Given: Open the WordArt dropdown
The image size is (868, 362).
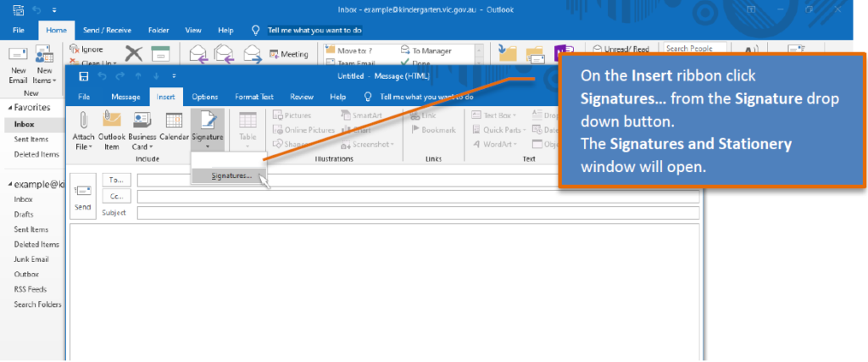Looking at the screenshot, I should point(494,144).
